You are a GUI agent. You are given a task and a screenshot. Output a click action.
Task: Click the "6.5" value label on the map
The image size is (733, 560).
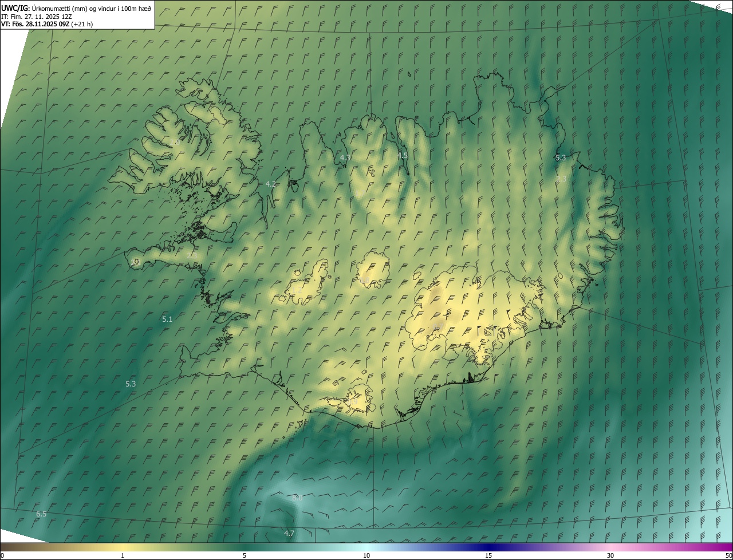[41, 514]
